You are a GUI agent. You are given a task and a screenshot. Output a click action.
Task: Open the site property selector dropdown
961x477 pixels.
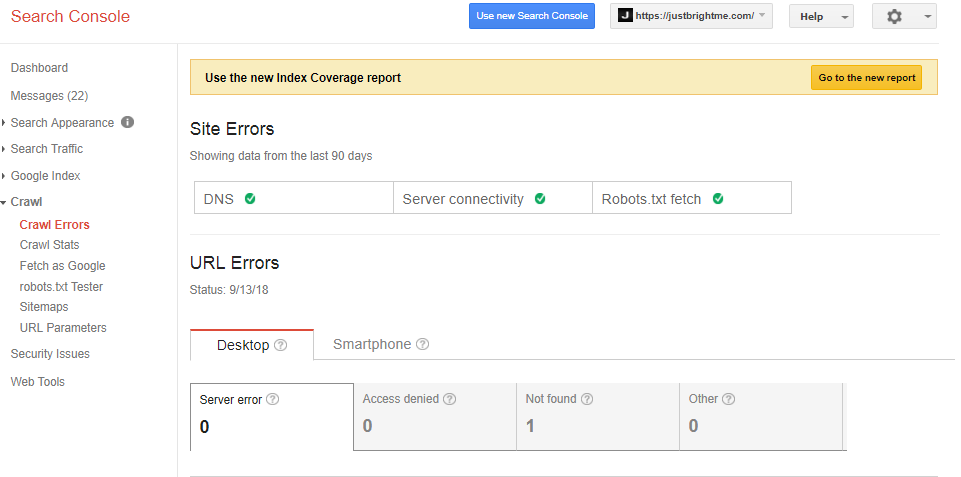691,16
